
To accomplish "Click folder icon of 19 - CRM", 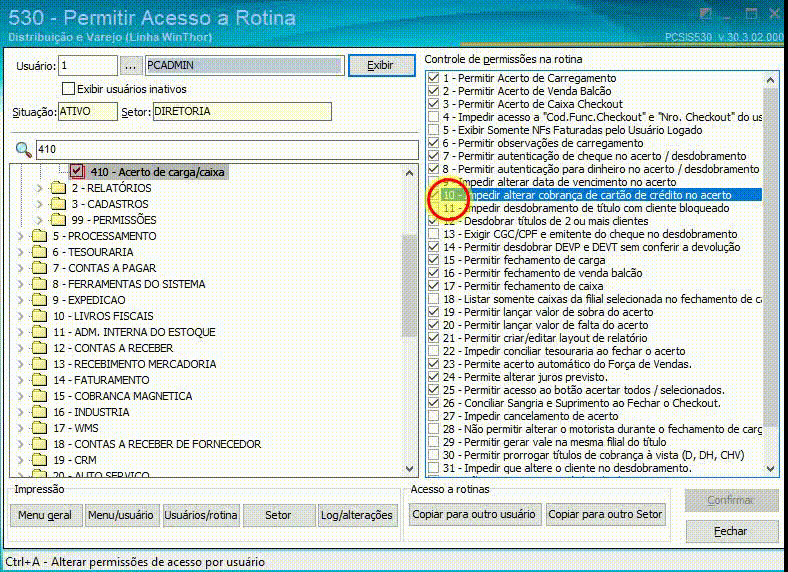I will 39,460.
